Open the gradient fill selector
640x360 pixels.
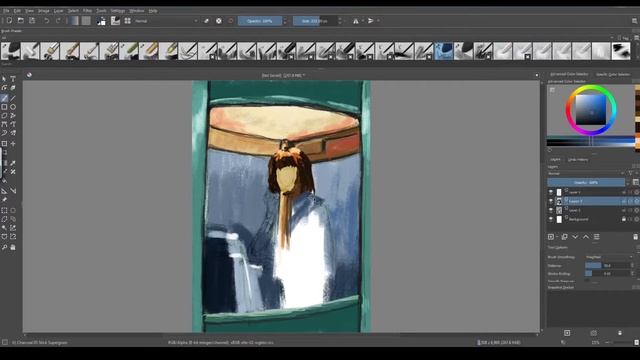pyautogui.click(x=75, y=21)
